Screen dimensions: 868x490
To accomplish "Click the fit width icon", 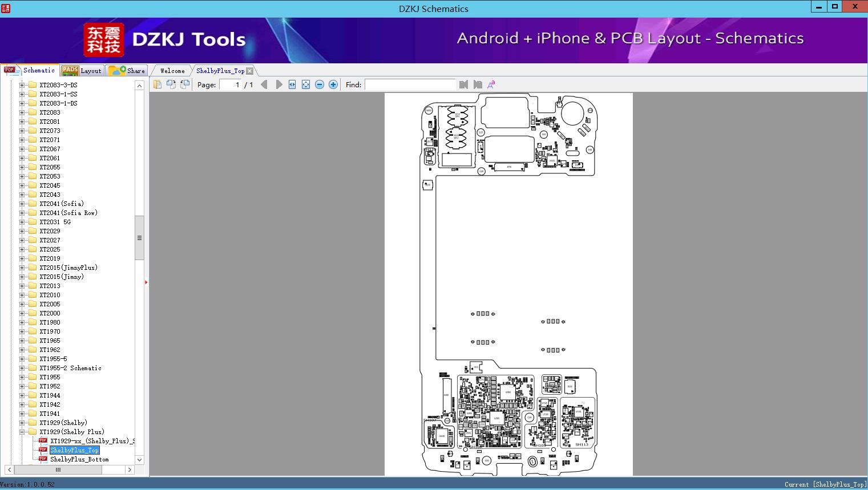I will [292, 84].
